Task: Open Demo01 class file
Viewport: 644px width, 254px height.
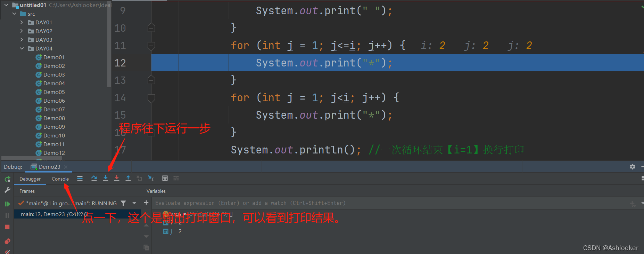Action: coord(50,57)
